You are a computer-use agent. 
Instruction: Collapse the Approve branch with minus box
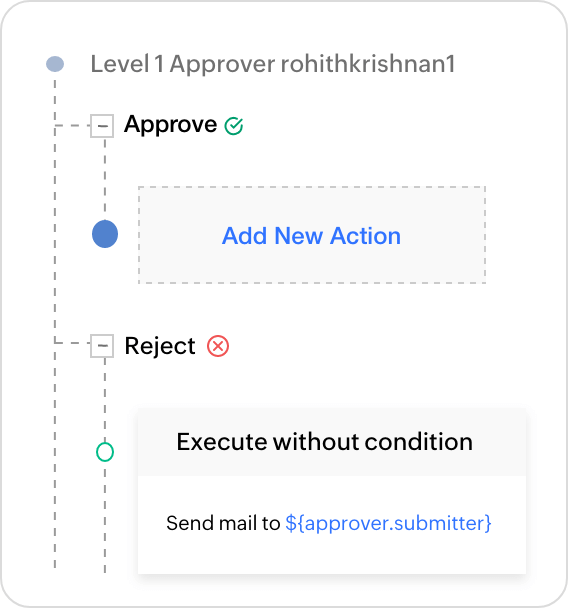[102, 126]
